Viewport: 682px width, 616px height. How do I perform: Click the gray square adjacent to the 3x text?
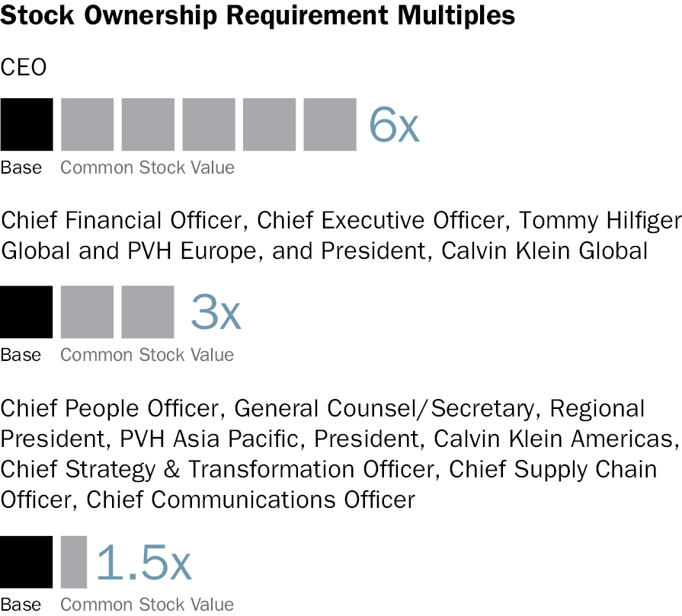click(148, 312)
